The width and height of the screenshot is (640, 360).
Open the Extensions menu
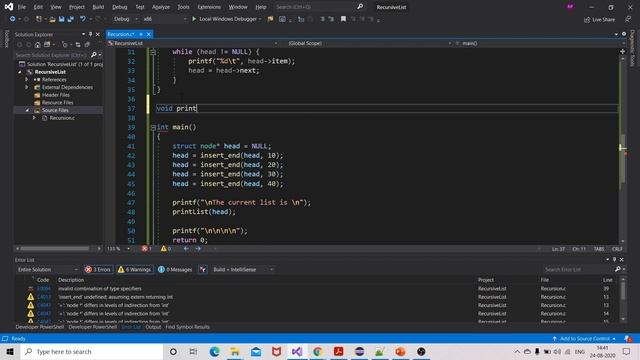[x=209, y=7]
